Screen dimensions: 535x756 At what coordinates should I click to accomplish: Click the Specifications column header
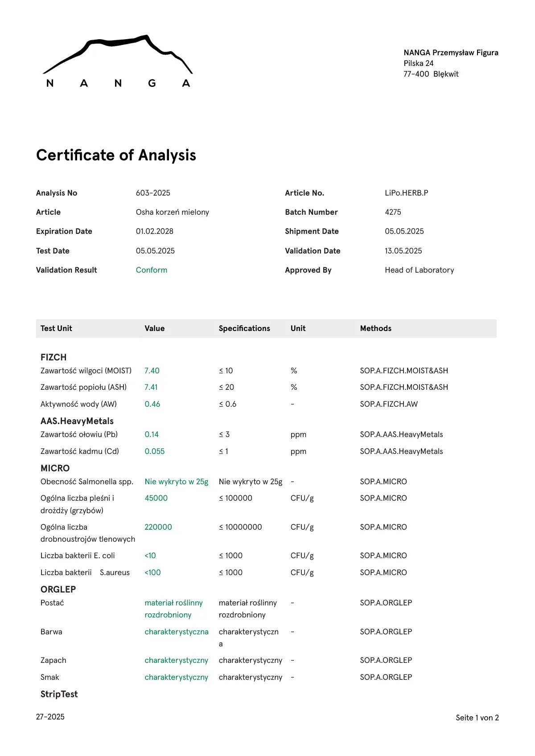click(244, 328)
